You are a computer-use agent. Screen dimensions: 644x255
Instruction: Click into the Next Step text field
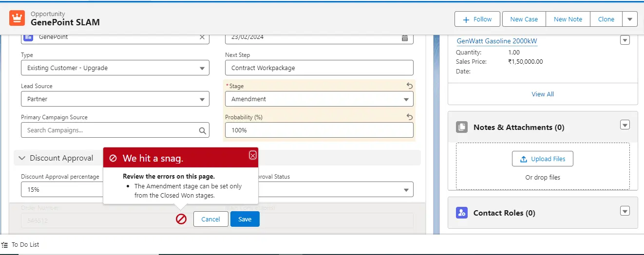319,68
